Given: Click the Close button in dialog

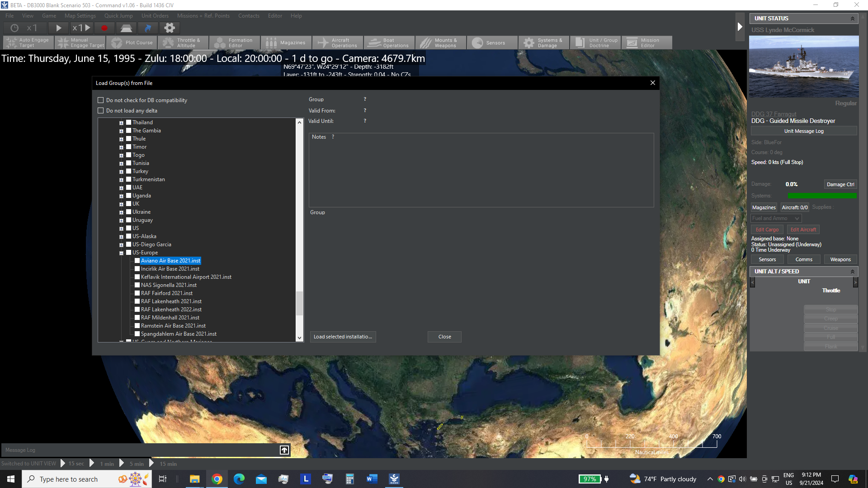Looking at the screenshot, I should [x=445, y=337].
